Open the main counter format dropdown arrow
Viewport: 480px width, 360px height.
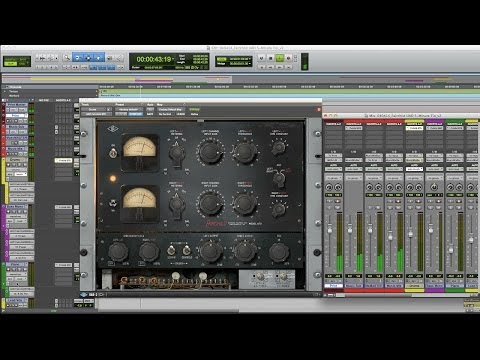174,59
